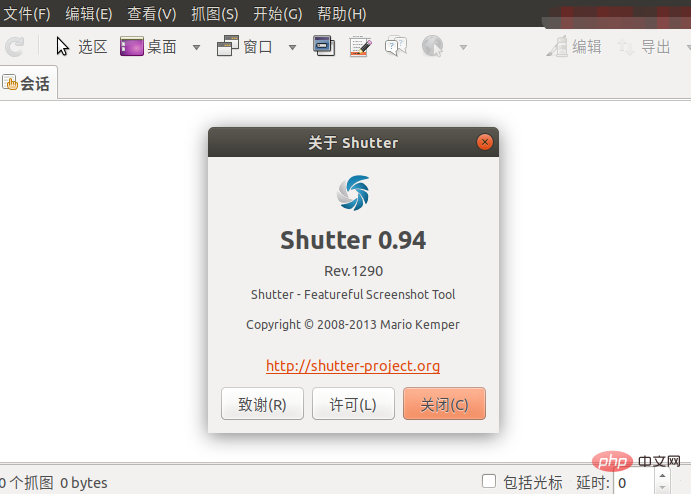The height and width of the screenshot is (494, 691).
Task: Open the 文件(F) menu
Action: (x=27, y=14)
